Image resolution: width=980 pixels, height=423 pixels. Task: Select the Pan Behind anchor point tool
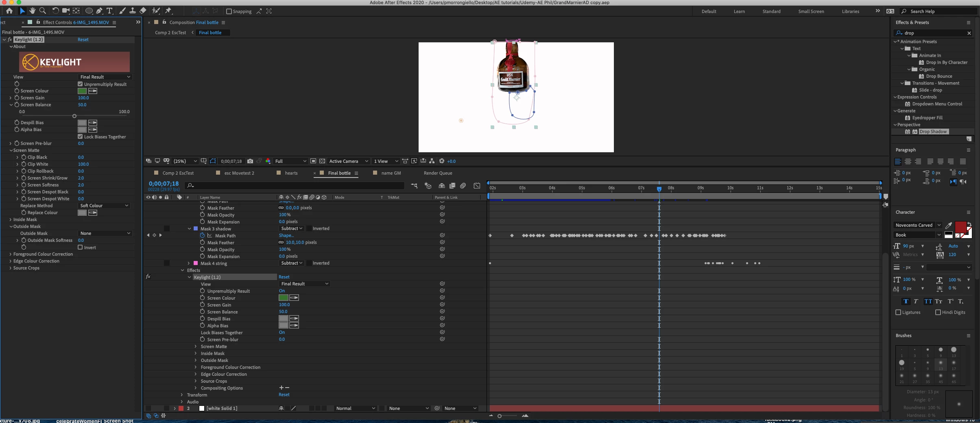click(76, 11)
